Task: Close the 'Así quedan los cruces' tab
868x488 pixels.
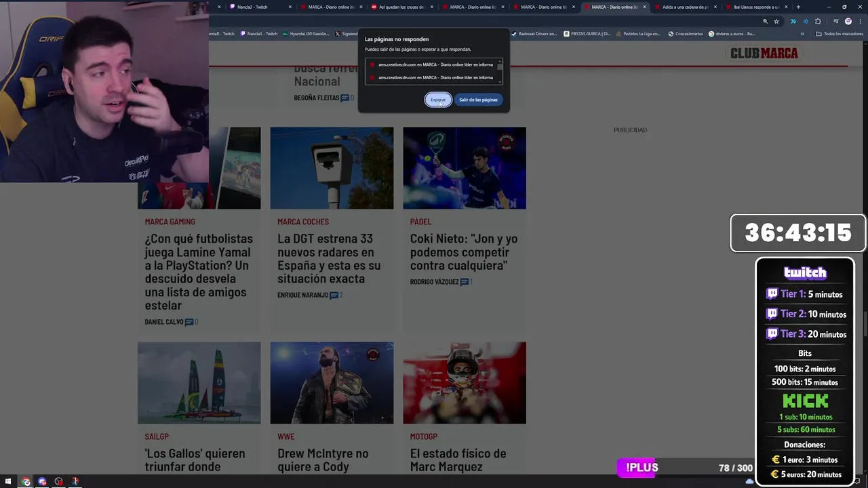Action: (432, 7)
